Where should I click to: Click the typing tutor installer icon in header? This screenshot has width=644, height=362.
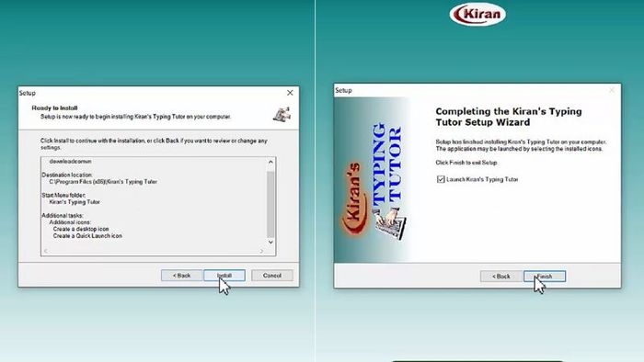click(x=282, y=114)
